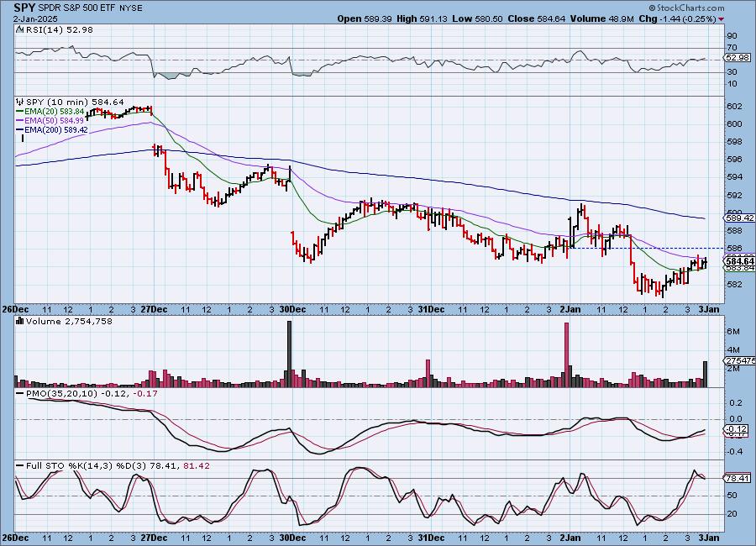756x546 pixels.
Task: Click the 27Dec date under price panel
Action: coord(154,309)
